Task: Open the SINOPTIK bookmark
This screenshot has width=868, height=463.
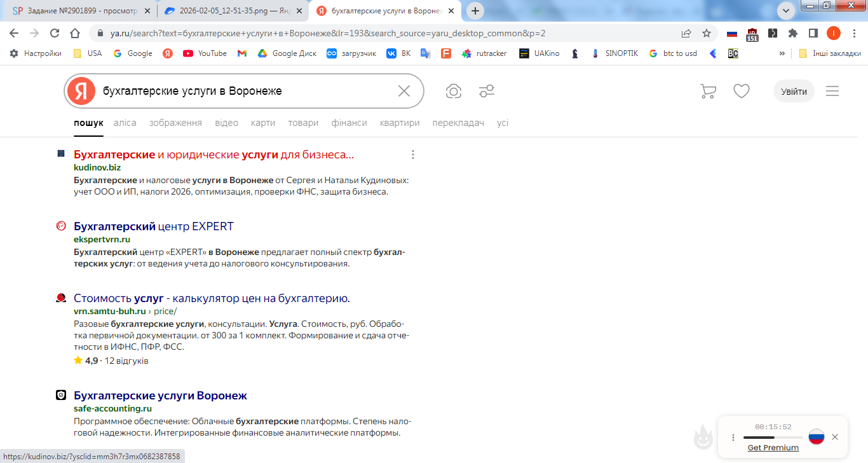Action: click(x=614, y=53)
